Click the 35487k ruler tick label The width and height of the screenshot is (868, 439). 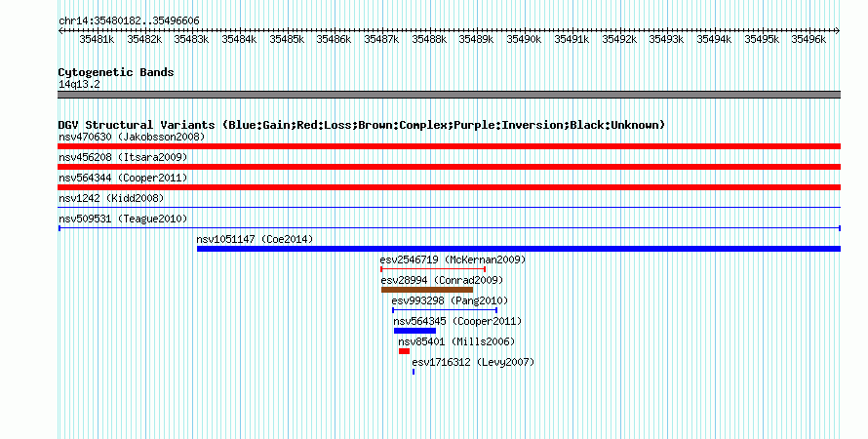pos(381,39)
